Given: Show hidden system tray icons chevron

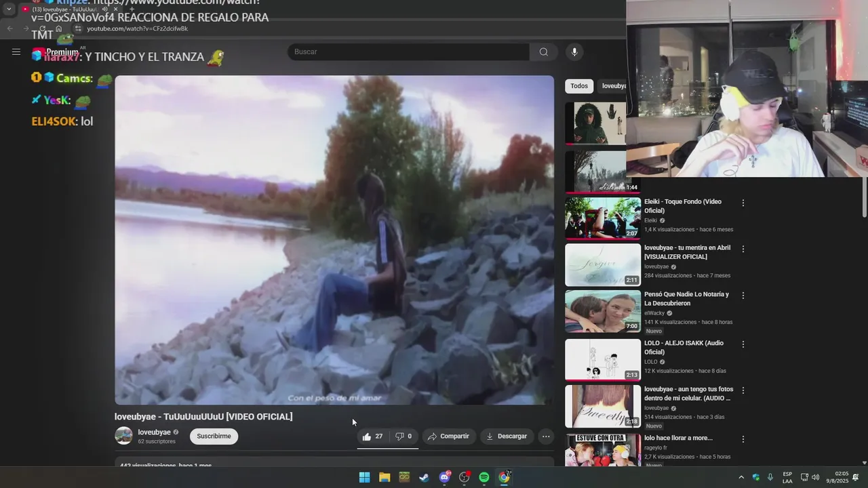Looking at the screenshot, I should coord(741,477).
